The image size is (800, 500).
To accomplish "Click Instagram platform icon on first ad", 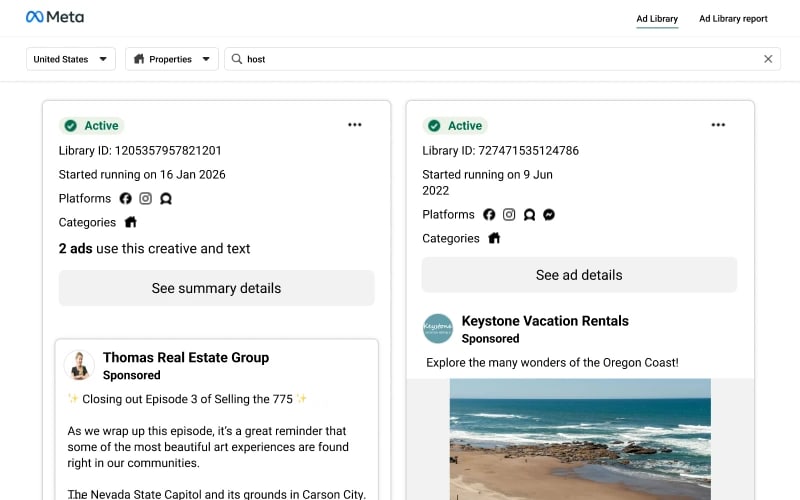I will pos(145,198).
